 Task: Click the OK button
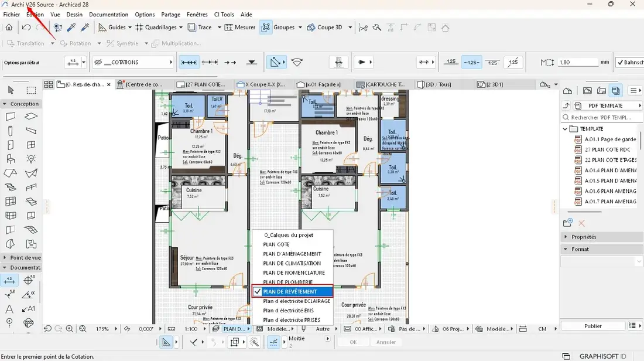pyautogui.click(x=353, y=342)
